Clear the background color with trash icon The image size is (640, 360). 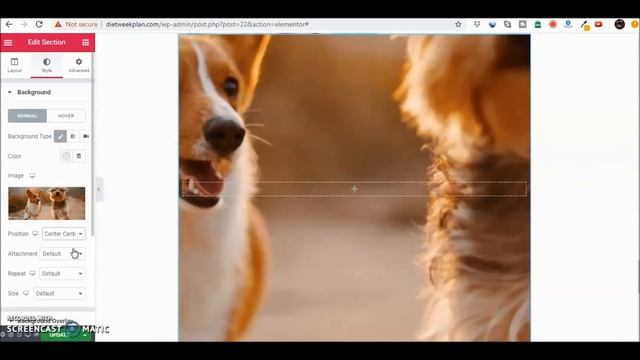(79, 156)
